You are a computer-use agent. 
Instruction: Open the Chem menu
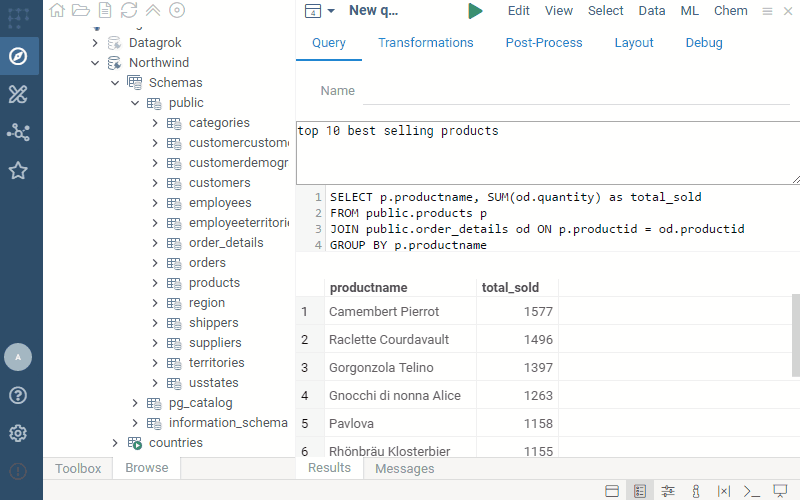pos(731,11)
